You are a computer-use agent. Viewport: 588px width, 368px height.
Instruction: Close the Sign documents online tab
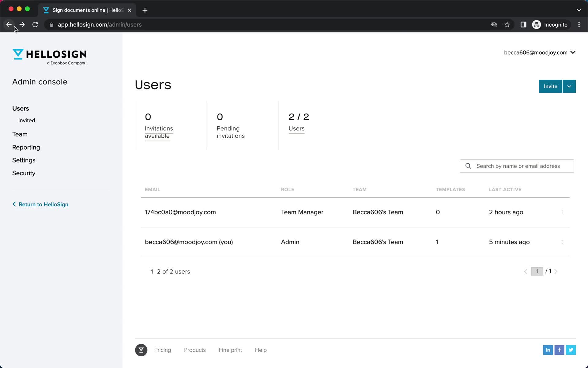pos(130,10)
